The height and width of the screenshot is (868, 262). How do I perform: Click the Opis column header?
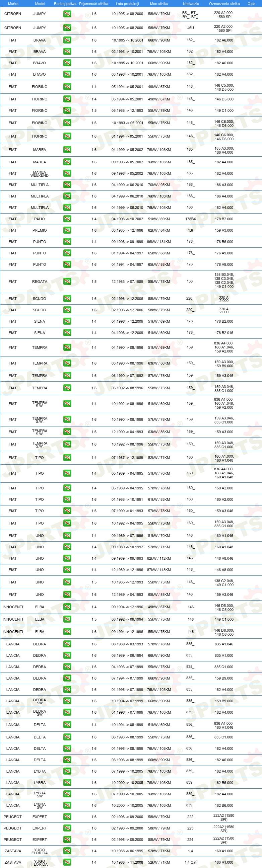tap(251, 4)
